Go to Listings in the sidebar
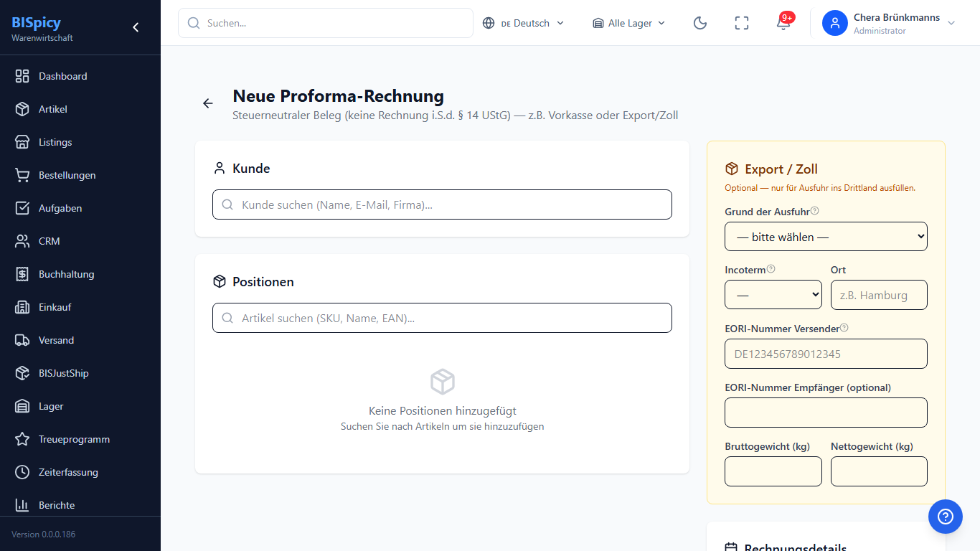The width and height of the screenshot is (980, 551). click(80, 142)
